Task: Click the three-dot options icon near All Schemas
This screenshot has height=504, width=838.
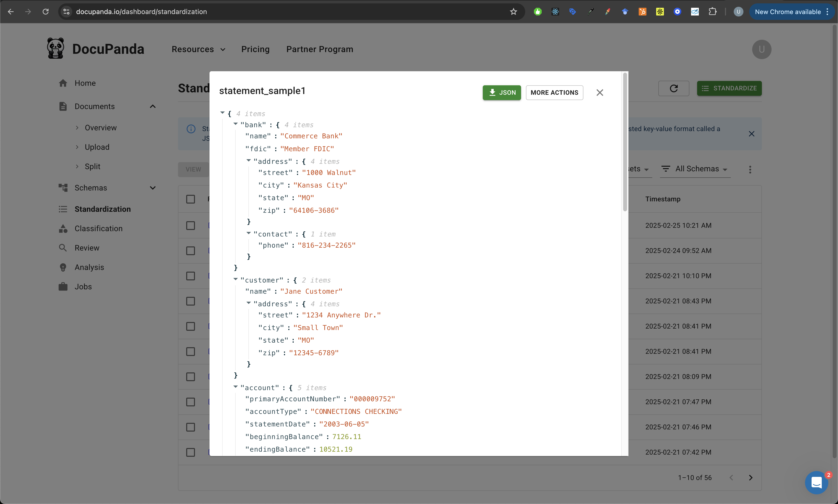Action: 750,169
